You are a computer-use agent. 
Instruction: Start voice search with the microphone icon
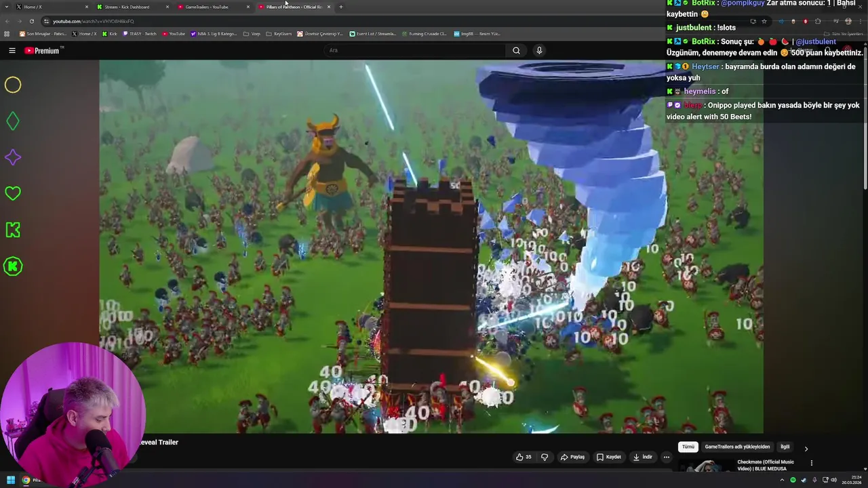539,50
